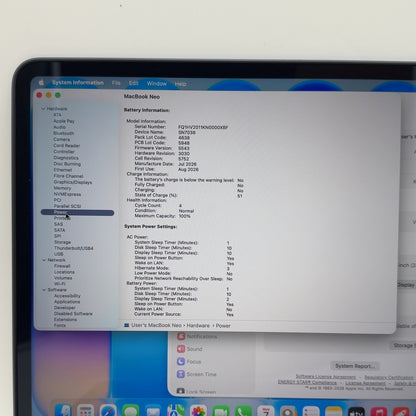Open Maps from the Dock
This screenshot has width=416, height=416.
(176, 411)
